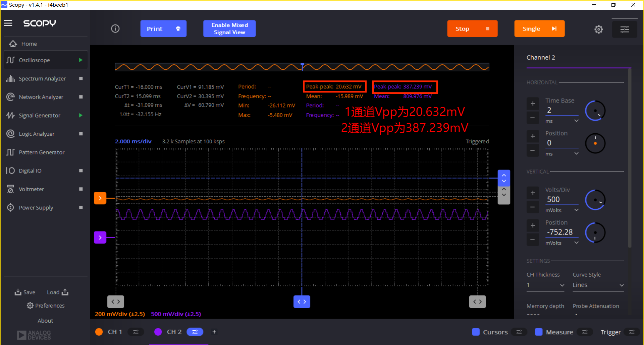Click the Print button
Image resolution: width=644 pixels, height=345 pixels.
click(x=163, y=28)
